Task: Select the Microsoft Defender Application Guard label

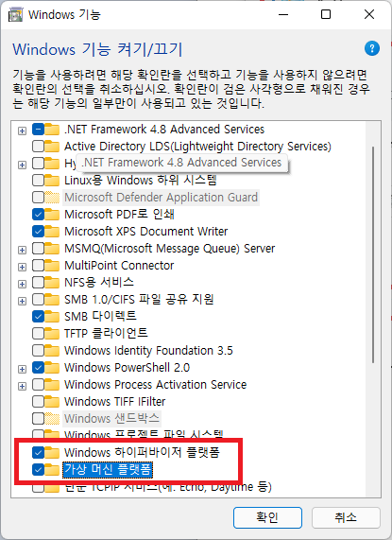Action: [161, 198]
